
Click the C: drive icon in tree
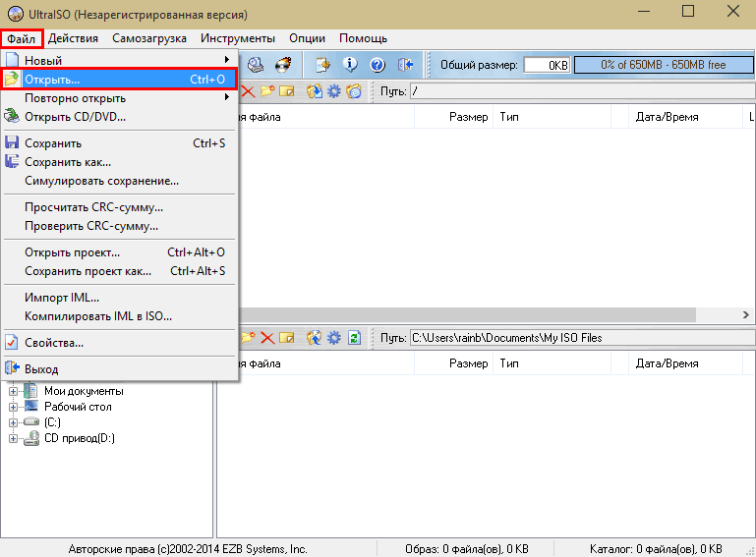[x=31, y=422]
